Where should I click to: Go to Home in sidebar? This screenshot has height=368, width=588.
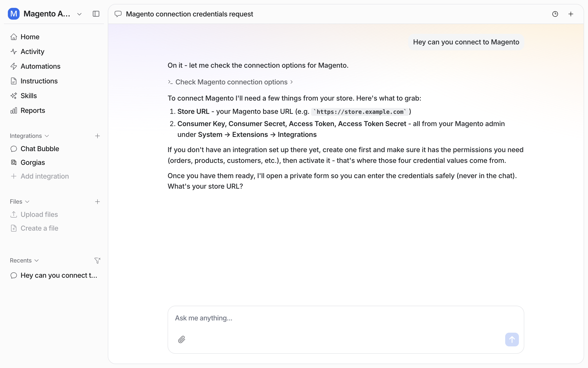pyautogui.click(x=54, y=37)
